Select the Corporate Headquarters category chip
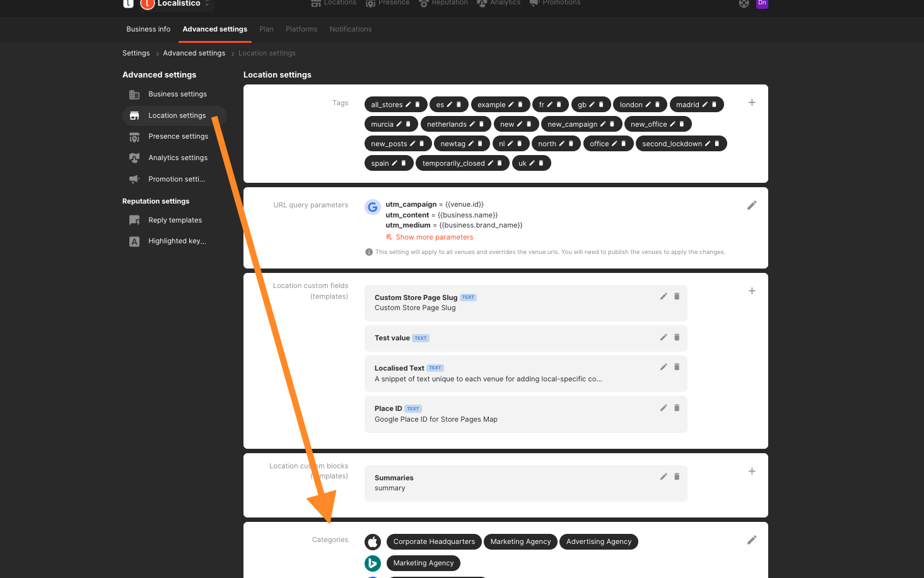Screen dimensions: 924x578 [x=434, y=542]
